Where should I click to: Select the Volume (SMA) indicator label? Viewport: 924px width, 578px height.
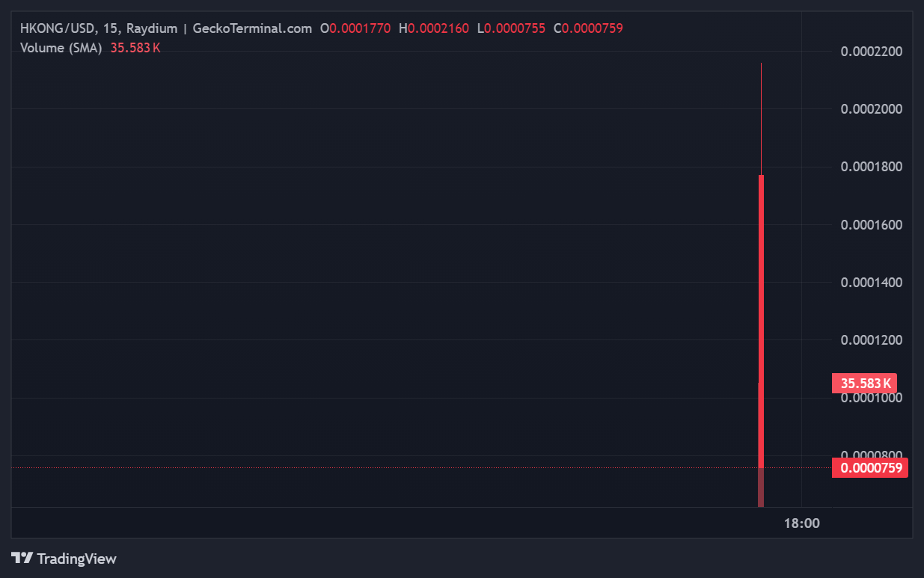tap(61, 48)
